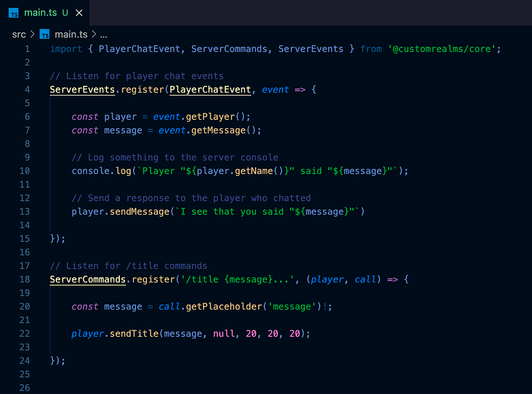This screenshot has height=394, width=532.
Task: Select line 4 by clicking its line number
Action: click(x=27, y=89)
